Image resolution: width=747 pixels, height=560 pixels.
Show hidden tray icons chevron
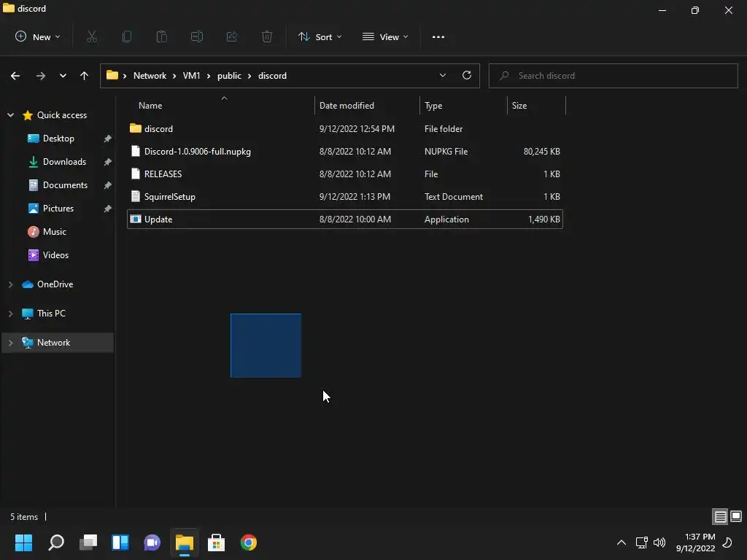point(622,542)
